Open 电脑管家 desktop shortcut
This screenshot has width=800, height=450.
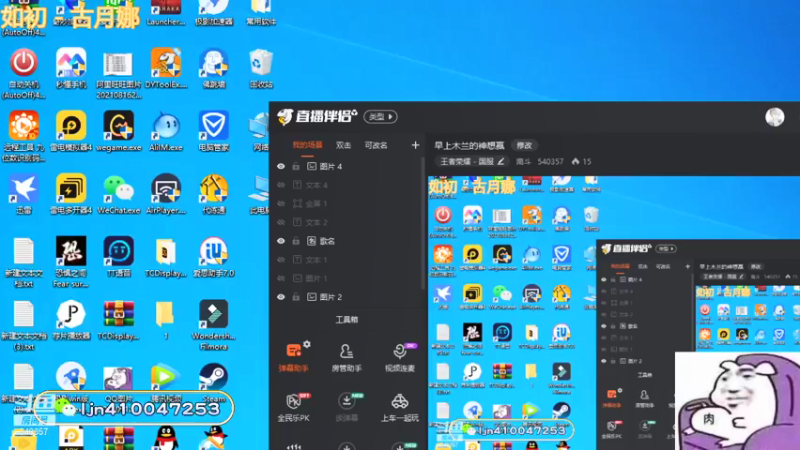click(214, 131)
